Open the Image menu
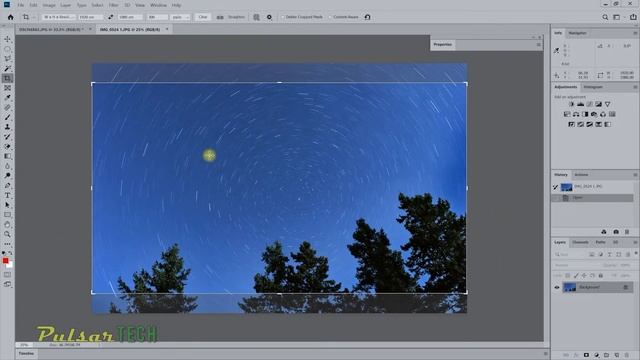This screenshot has height=360, width=640. [x=49, y=5]
